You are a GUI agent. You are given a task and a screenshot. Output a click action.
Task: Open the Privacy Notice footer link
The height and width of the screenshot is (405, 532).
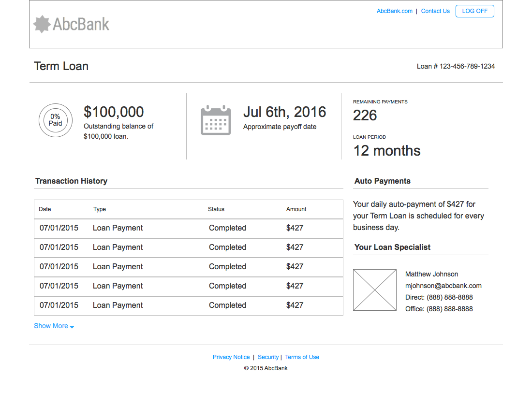point(231,357)
